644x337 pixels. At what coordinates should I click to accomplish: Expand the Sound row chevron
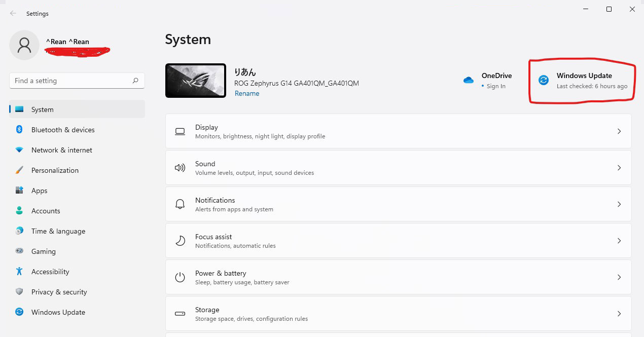619,168
